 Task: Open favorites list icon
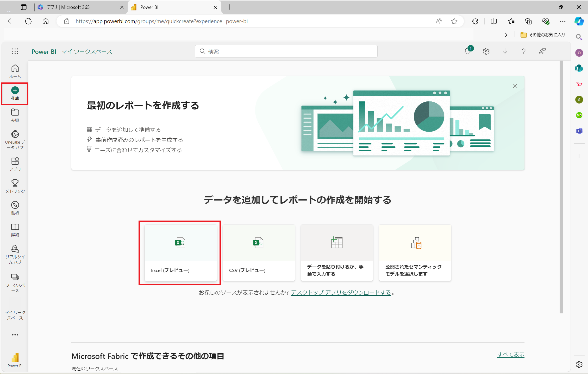[511, 21]
